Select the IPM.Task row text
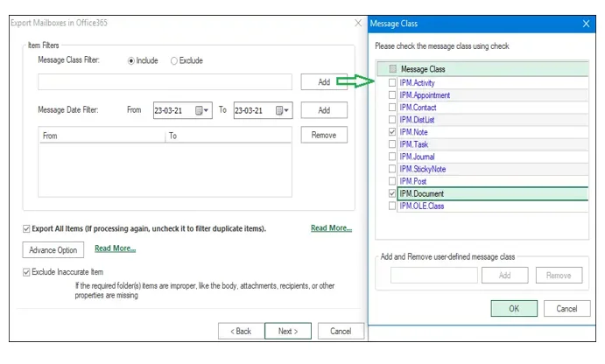Screen dimensions: 605x364 414,144
